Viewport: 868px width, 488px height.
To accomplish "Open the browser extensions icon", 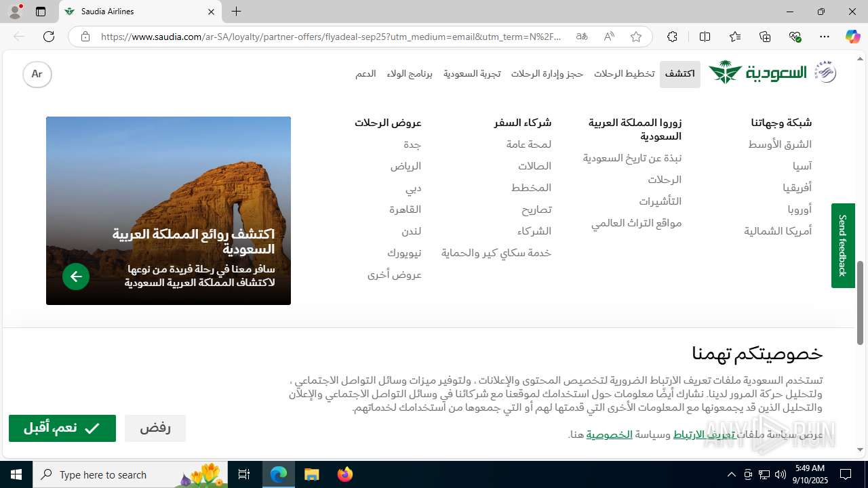I will pos(672,37).
